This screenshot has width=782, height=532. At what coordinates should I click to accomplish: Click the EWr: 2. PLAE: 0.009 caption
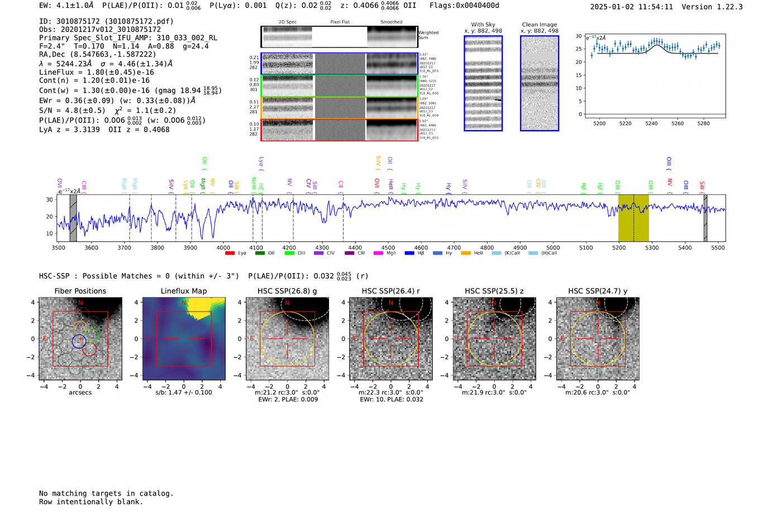tap(288, 400)
